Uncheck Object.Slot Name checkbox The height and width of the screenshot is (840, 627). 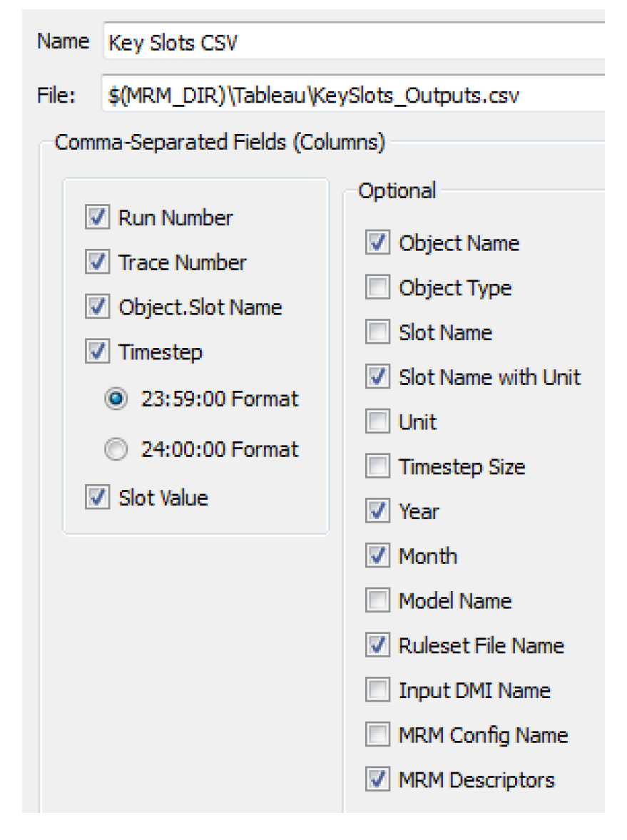click(x=97, y=308)
